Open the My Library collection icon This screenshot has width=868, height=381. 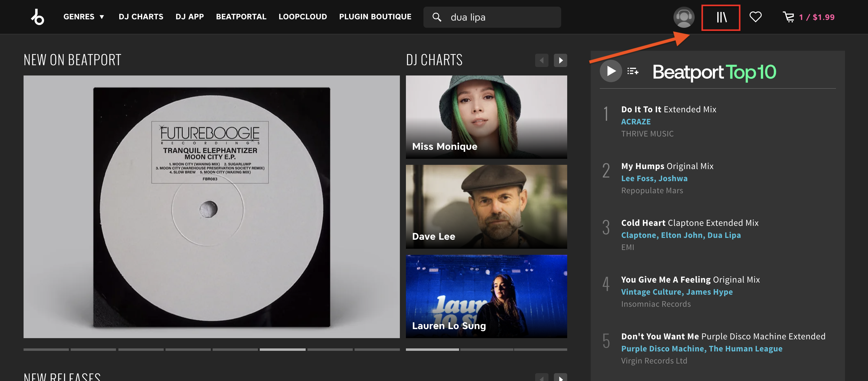[721, 17]
